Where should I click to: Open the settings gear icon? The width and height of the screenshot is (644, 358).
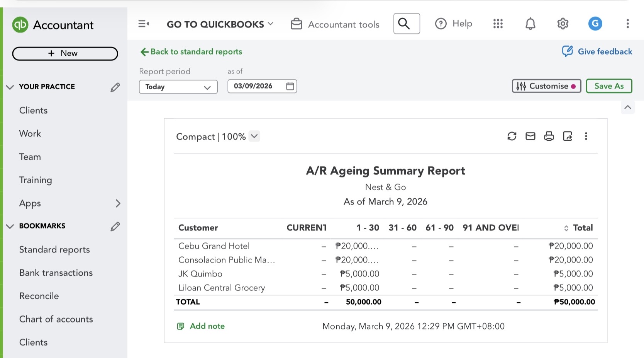563,24
